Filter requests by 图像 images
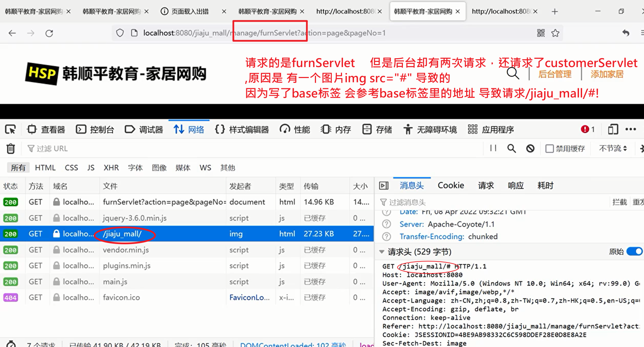Viewport: 644px width, 347px height. (159, 168)
